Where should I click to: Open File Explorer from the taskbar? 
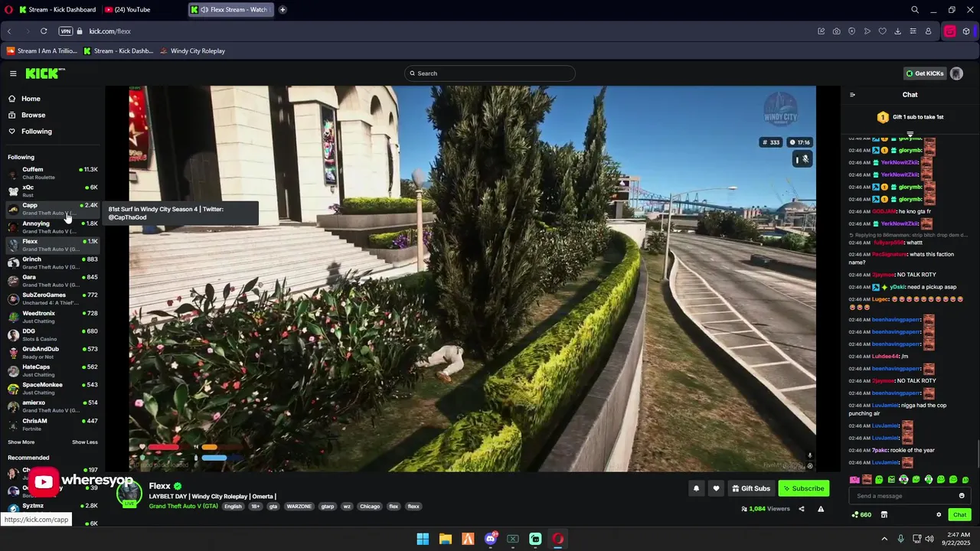click(445, 539)
